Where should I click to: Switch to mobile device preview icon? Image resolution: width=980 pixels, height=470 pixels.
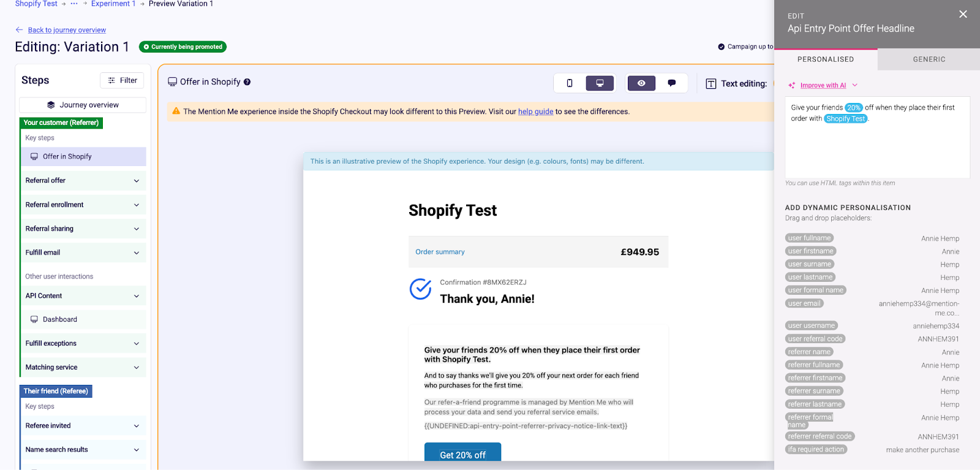(570, 83)
